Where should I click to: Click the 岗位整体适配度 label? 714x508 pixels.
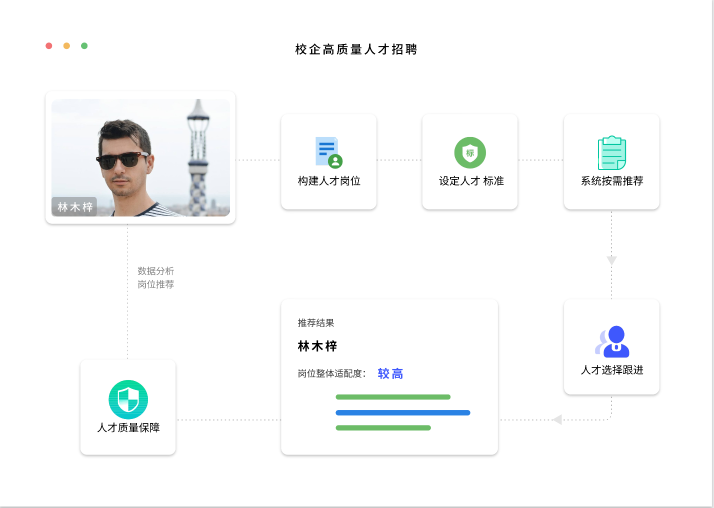pyautogui.click(x=332, y=373)
